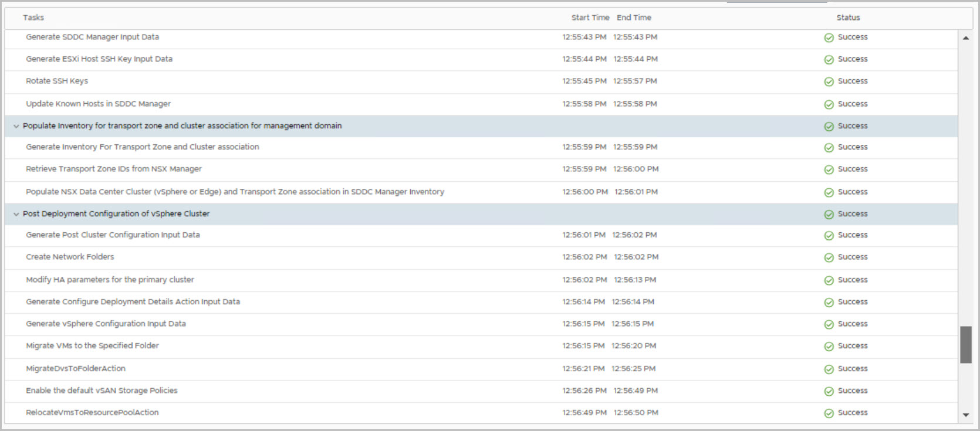Click scrollbar up arrow

pos(966,38)
